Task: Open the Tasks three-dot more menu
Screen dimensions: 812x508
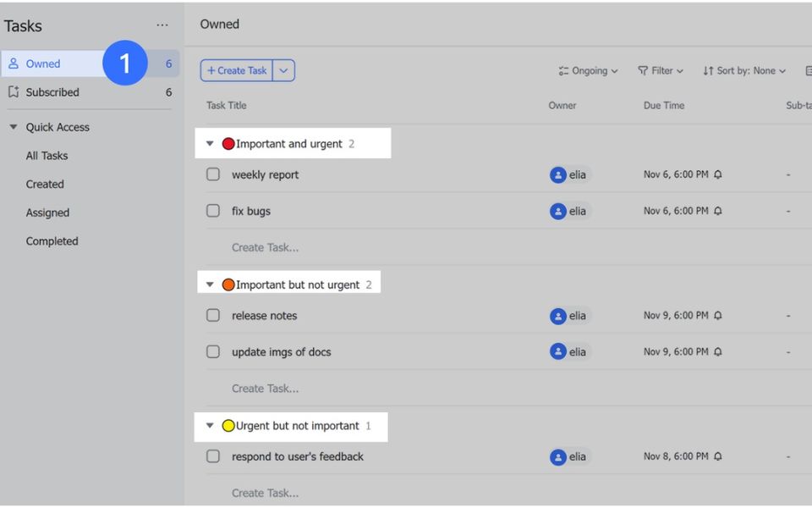Action: coord(162,25)
